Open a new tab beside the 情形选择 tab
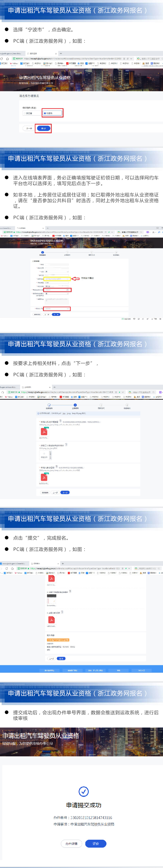This screenshot has width=163, height=868. tap(61, 54)
